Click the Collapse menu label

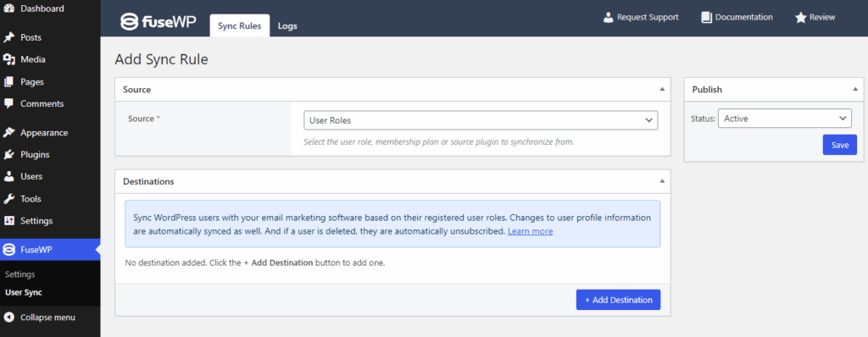pos(47,318)
